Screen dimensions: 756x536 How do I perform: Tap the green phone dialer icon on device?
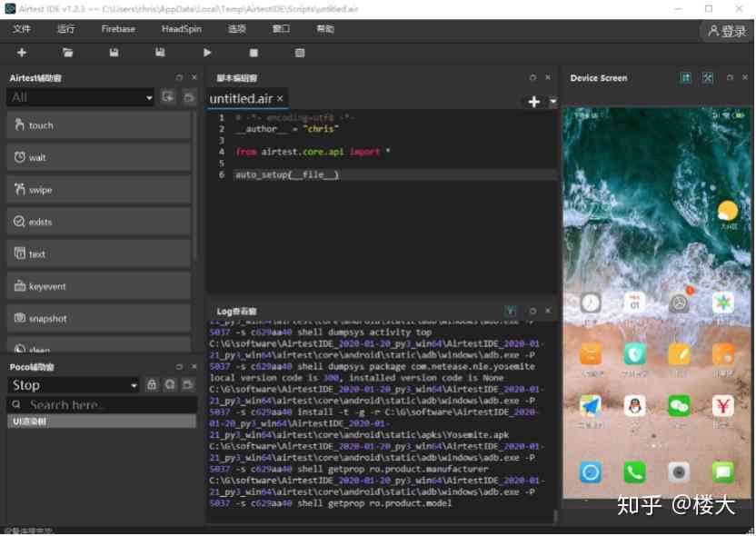coord(634,472)
